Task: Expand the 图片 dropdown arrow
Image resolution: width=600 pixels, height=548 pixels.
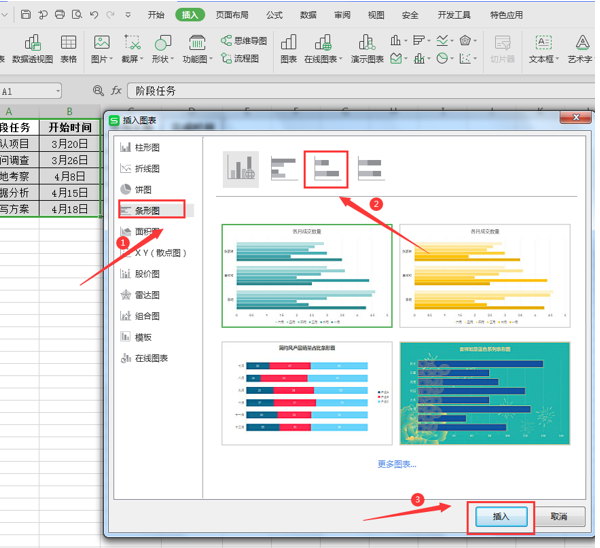Action: click(111, 59)
